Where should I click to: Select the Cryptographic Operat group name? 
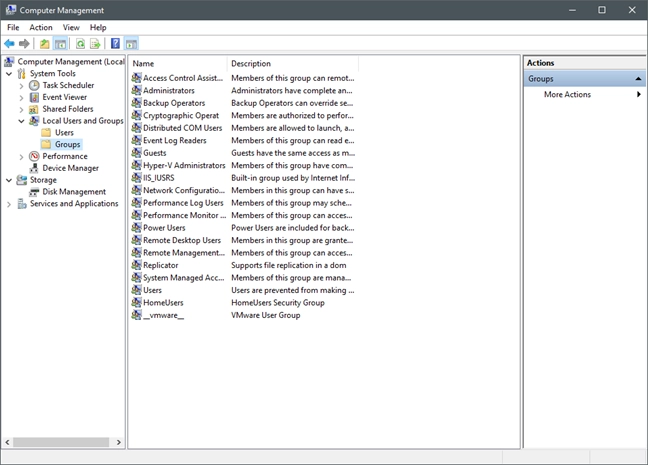pos(181,116)
